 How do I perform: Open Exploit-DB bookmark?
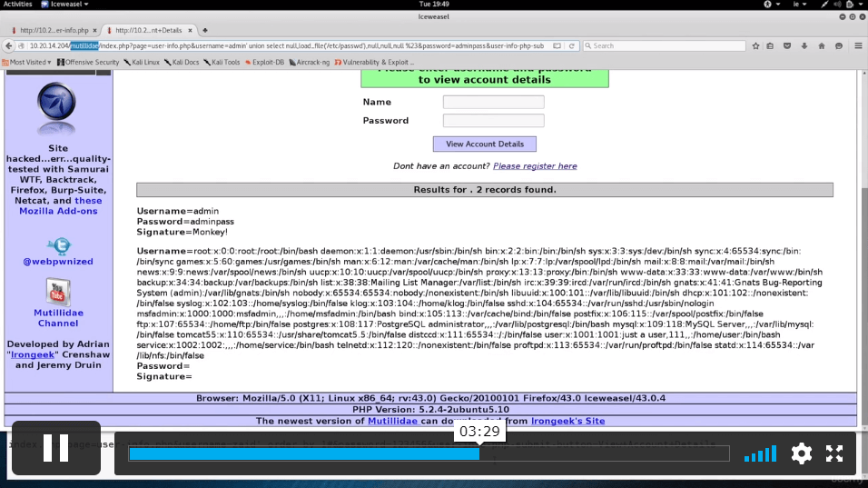(264, 63)
